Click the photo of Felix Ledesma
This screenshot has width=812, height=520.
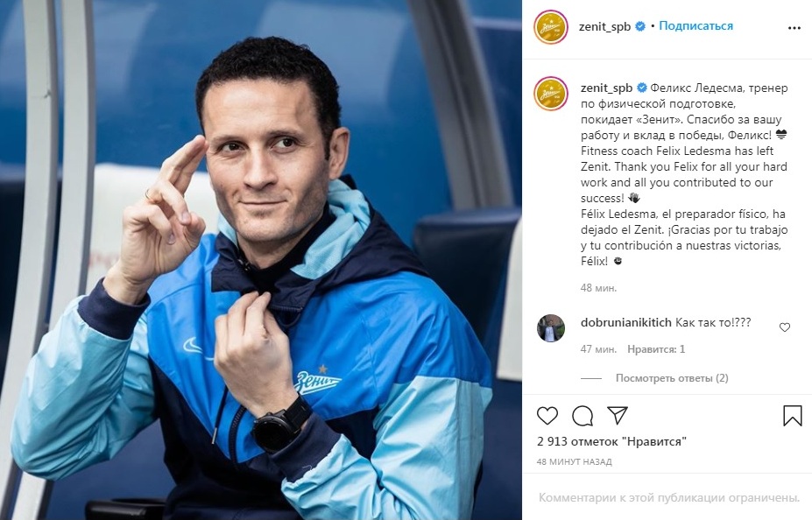coord(261,260)
